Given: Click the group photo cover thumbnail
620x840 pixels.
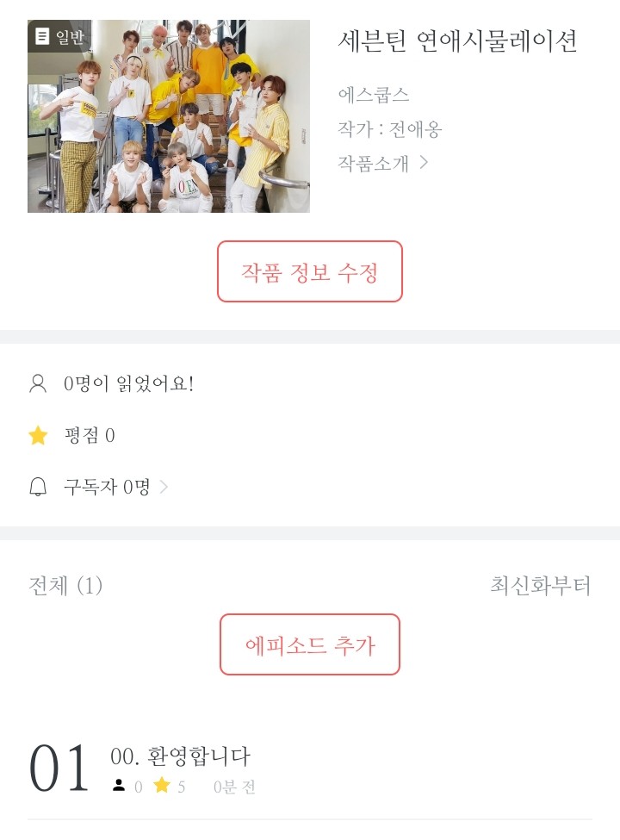Looking at the screenshot, I should 169,116.
